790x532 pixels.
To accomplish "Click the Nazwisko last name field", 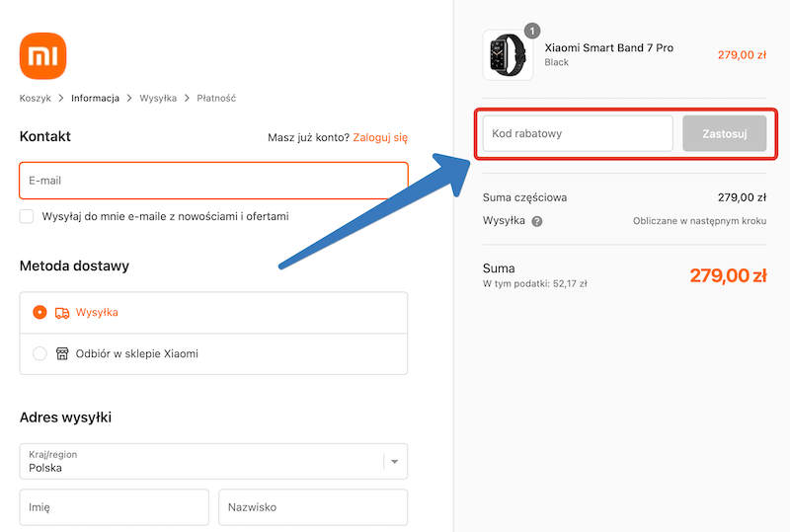I will tap(313, 507).
